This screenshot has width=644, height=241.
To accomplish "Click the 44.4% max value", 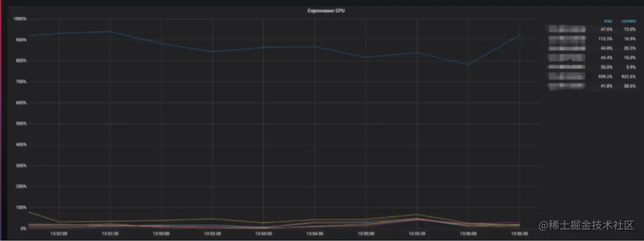I will click(607, 58).
